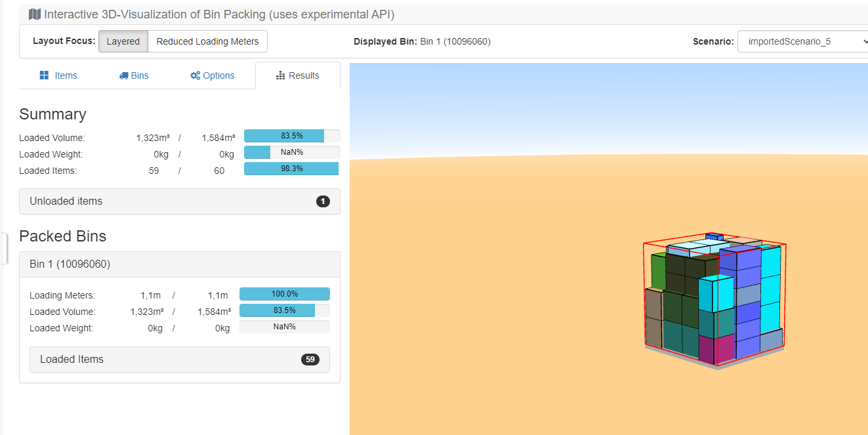
Task: Switch to the Items tab
Action: tap(58, 75)
